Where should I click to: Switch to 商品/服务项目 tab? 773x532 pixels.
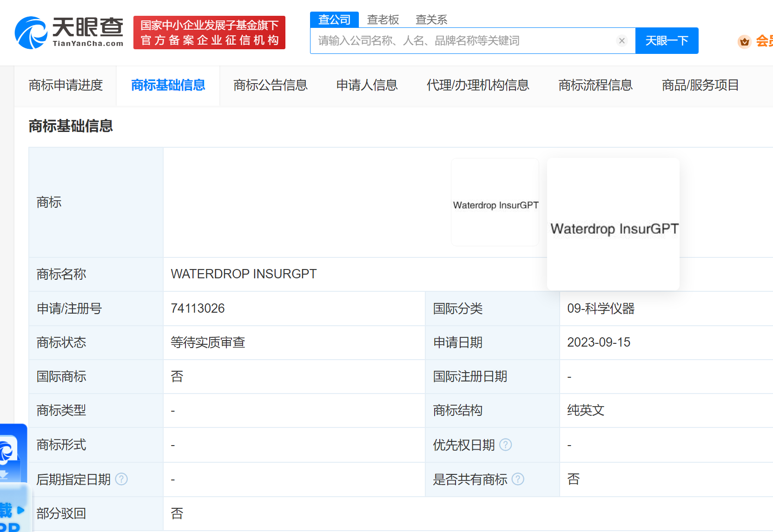700,85
